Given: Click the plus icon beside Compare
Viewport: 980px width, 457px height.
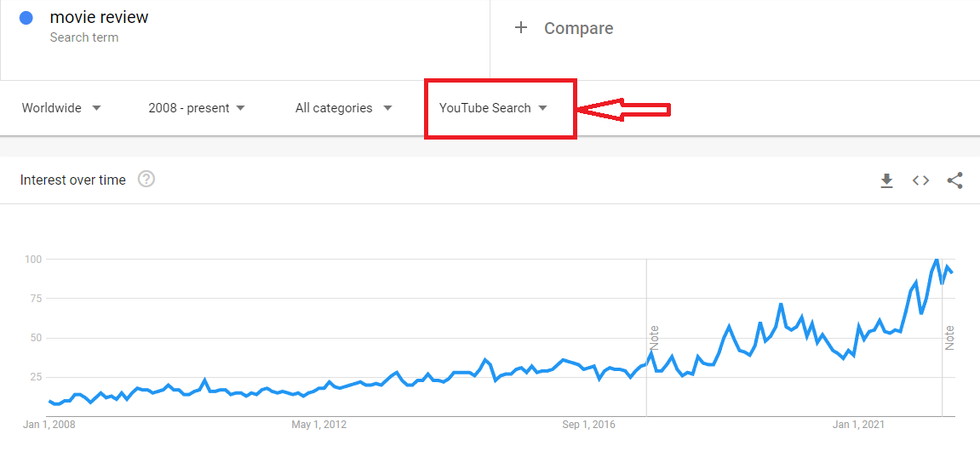Looking at the screenshot, I should [x=521, y=28].
